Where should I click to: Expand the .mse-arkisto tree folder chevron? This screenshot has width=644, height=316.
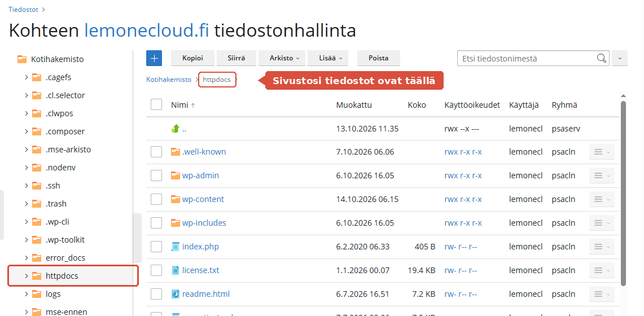click(27, 150)
